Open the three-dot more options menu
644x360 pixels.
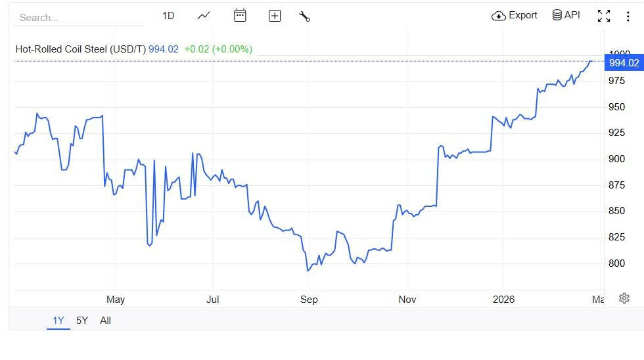click(628, 16)
